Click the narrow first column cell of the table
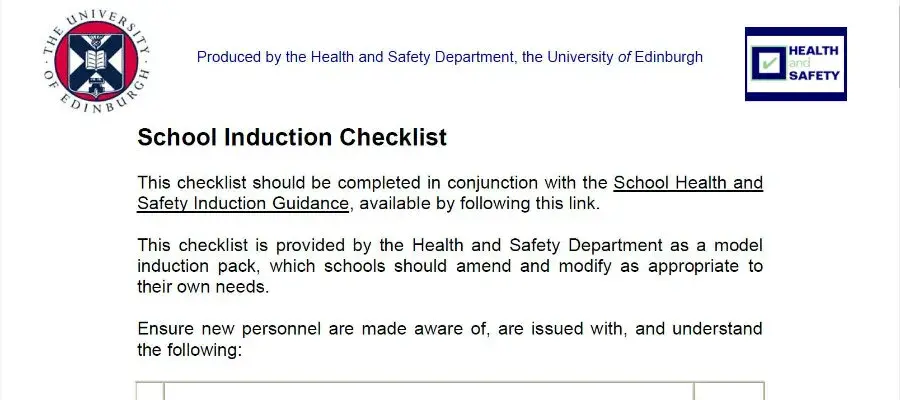Screen dimensions: 900x400 point(150,391)
